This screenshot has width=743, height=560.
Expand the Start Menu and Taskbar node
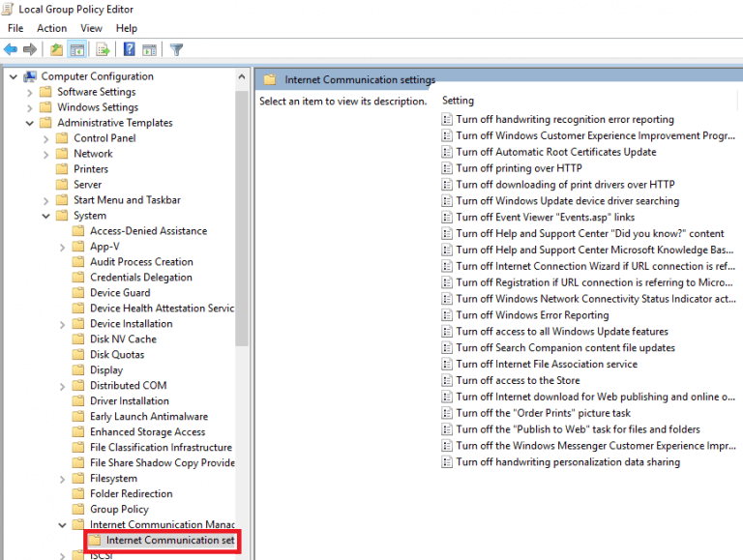coord(45,201)
